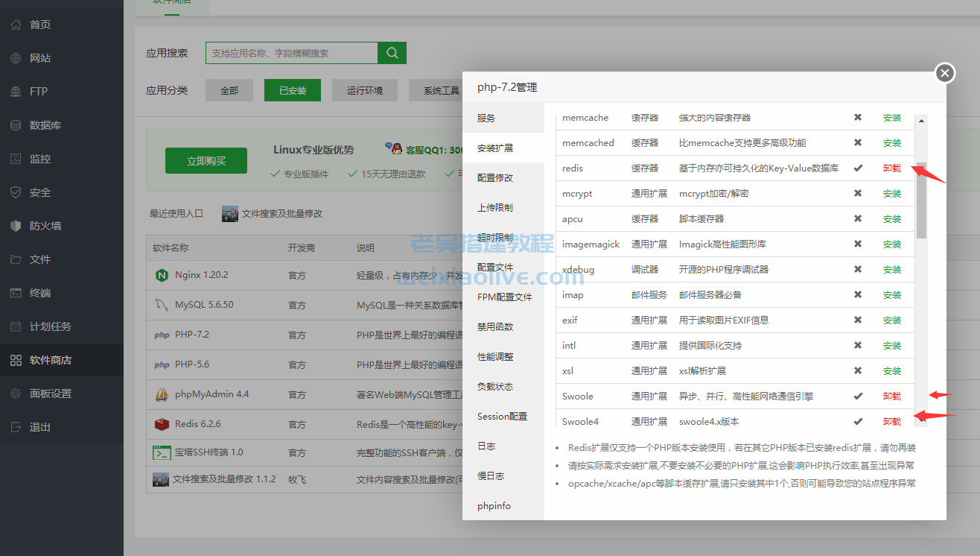Select the 安装扩展 tab
Image resolution: width=980 pixels, height=556 pixels.
click(503, 148)
